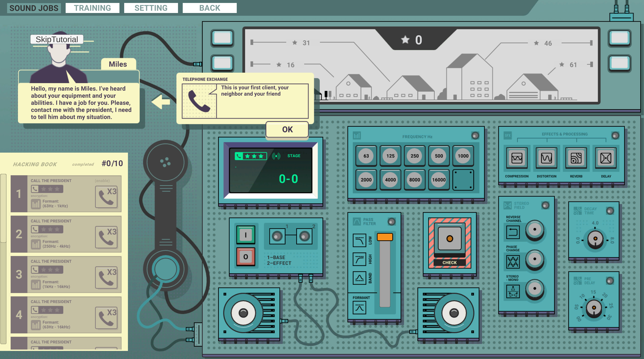Click the Formant filter icon

[x=360, y=308]
